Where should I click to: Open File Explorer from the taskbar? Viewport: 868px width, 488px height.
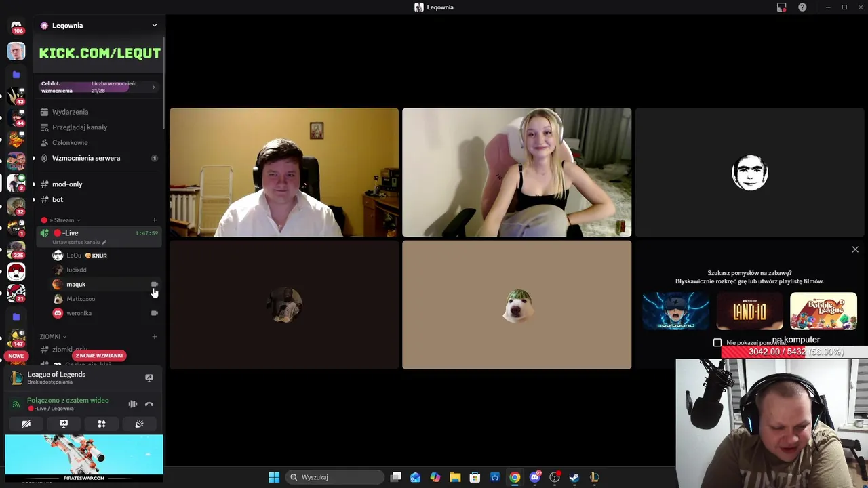(x=455, y=477)
